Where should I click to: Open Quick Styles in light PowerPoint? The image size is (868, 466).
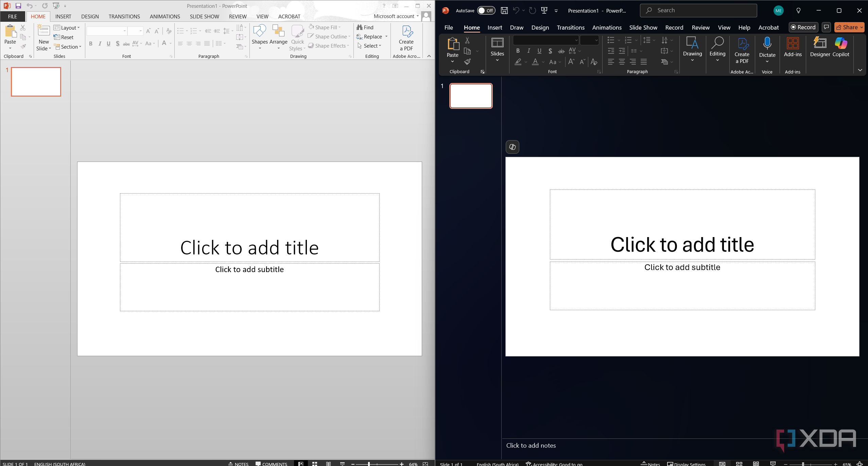(297, 38)
